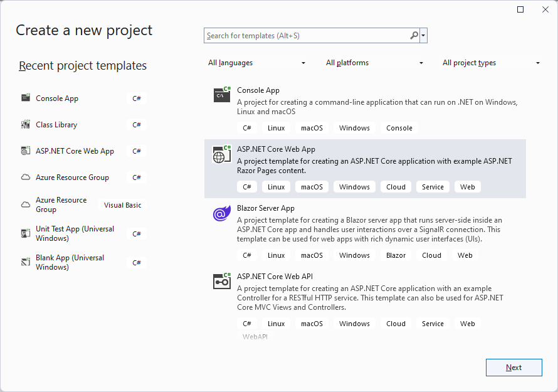Click the Next button
This screenshot has height=392, width=558.
[x=513, y=367]
